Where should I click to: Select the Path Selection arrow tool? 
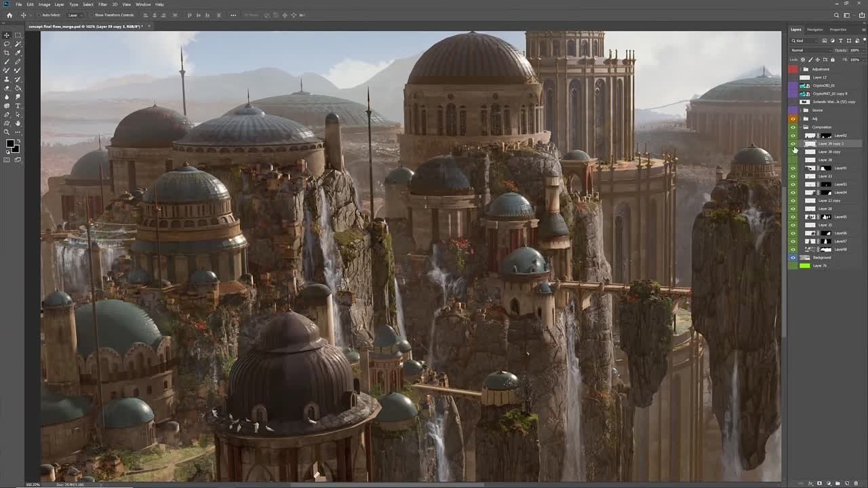(18, 115)
